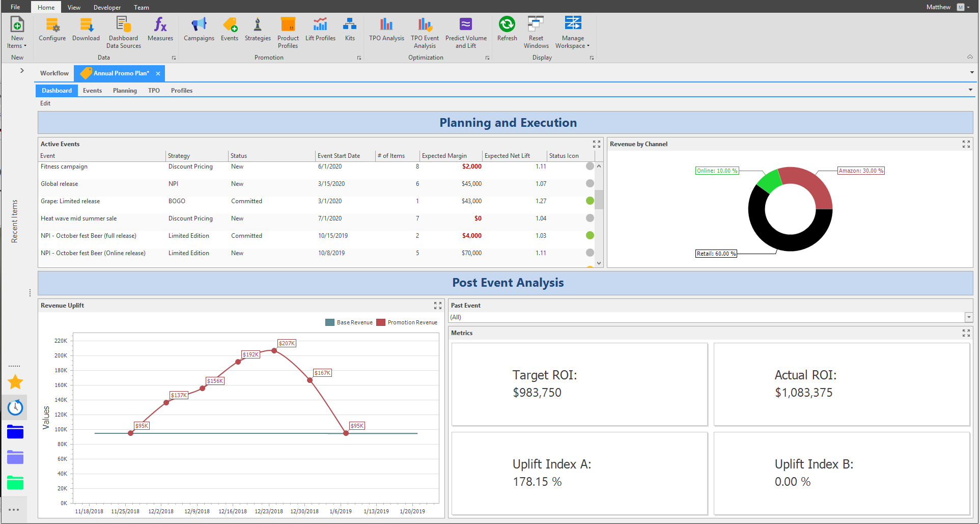Switch to the Events sub-tab

coord(92,91)
